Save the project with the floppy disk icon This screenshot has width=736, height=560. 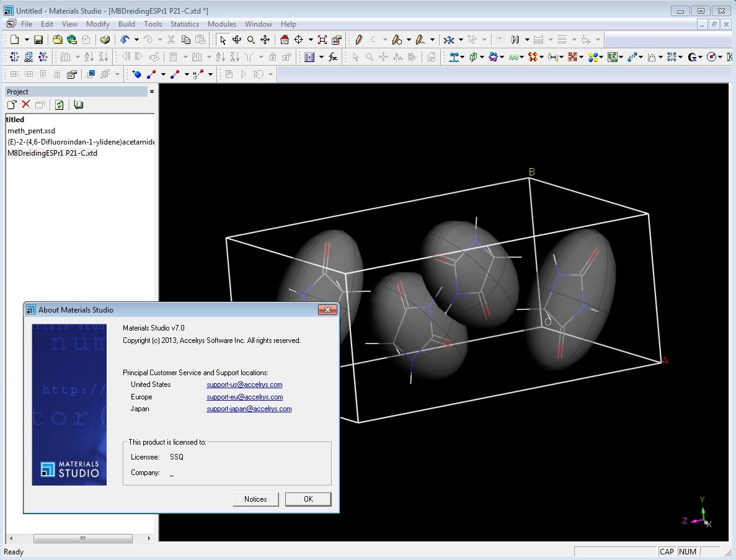click(x=38, y=40)
